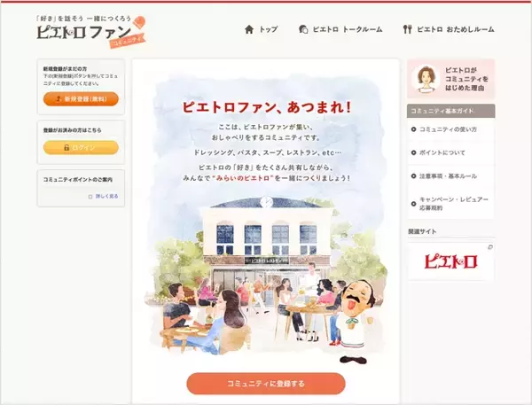Click the lock icon on ログイン button
The width and height of the screenshot is (532, 405).
(x=66, y=147)
